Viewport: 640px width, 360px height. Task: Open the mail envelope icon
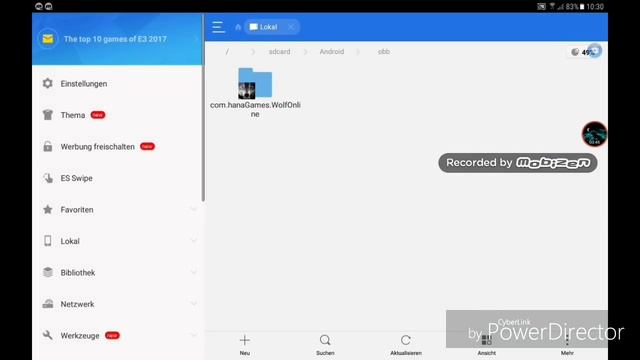(47, 39)
